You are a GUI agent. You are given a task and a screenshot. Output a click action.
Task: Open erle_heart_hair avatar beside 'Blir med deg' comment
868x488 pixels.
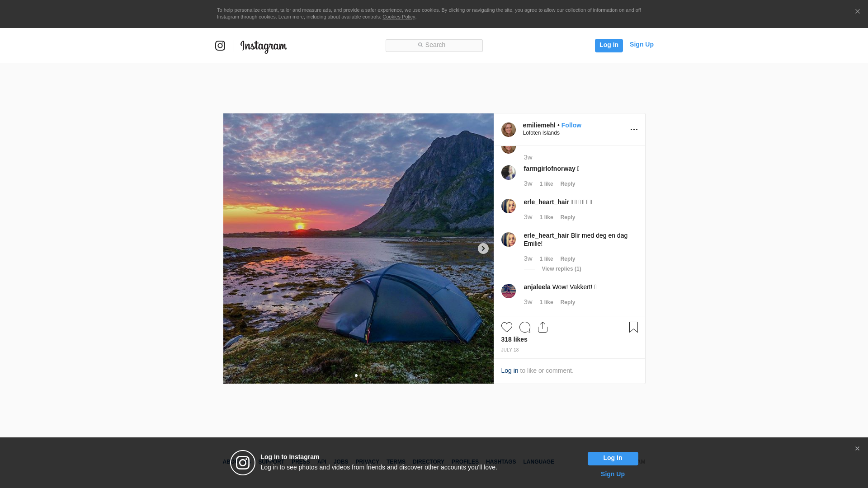coord(509,239)
